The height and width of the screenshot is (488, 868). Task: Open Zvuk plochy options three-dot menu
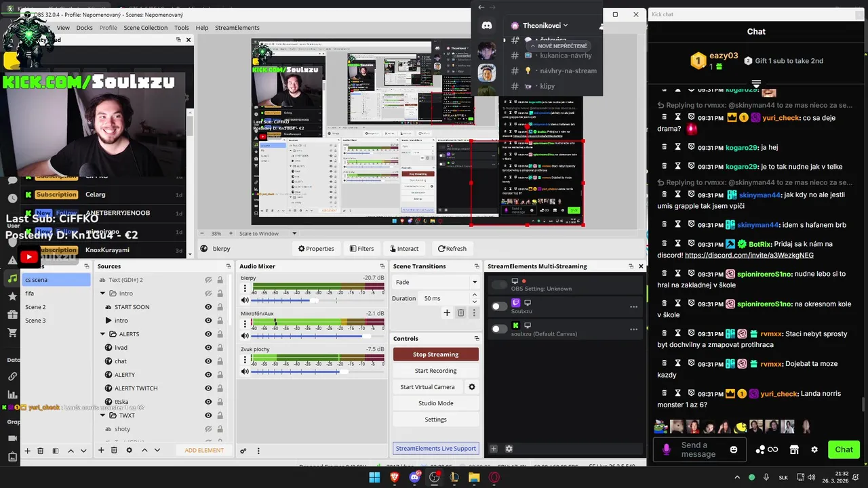point(245,359)
